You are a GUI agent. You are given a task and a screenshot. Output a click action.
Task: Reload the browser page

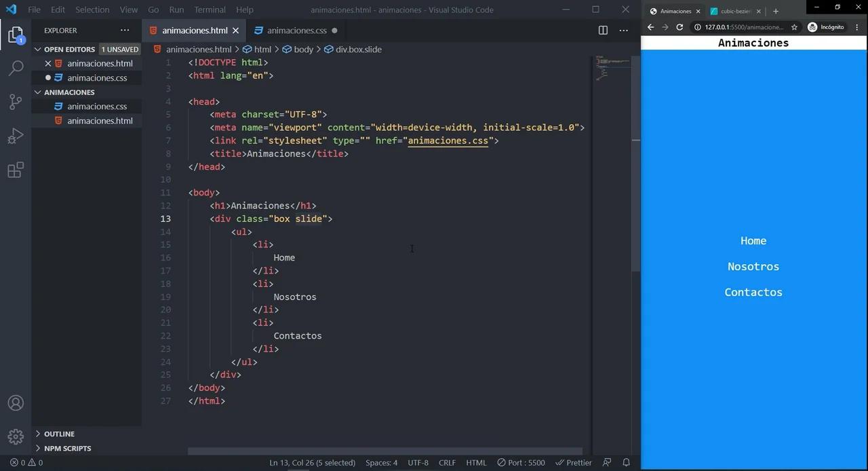(x=679, y=27)
